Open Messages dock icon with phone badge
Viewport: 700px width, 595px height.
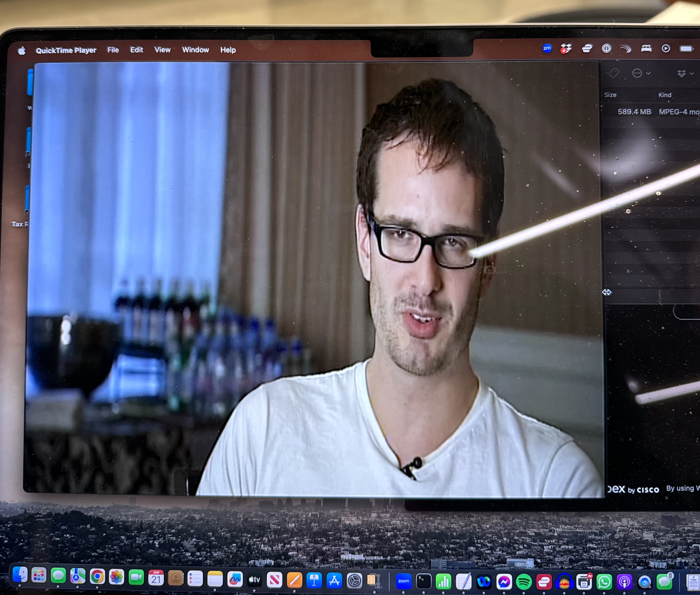(664, 582)
